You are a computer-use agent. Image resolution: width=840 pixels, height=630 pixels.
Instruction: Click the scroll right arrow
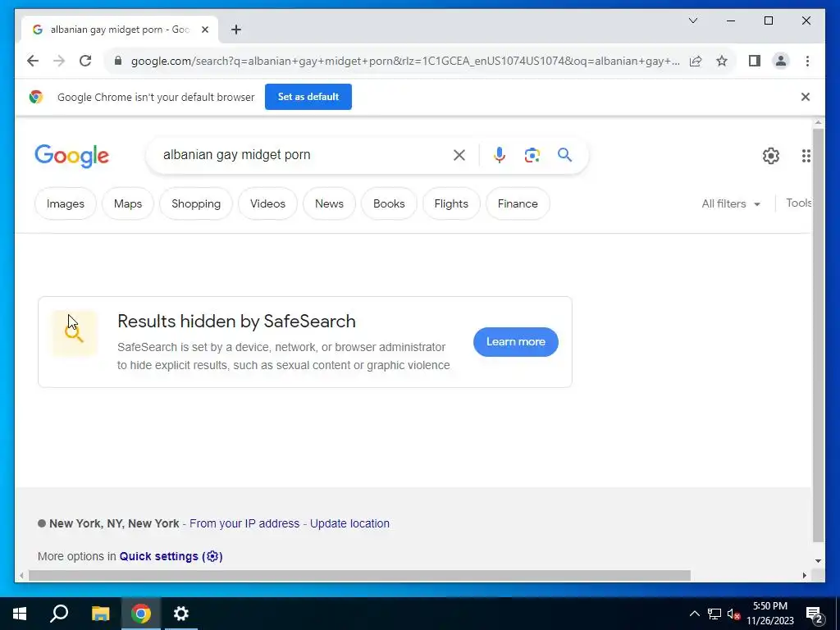pos(804,575)
